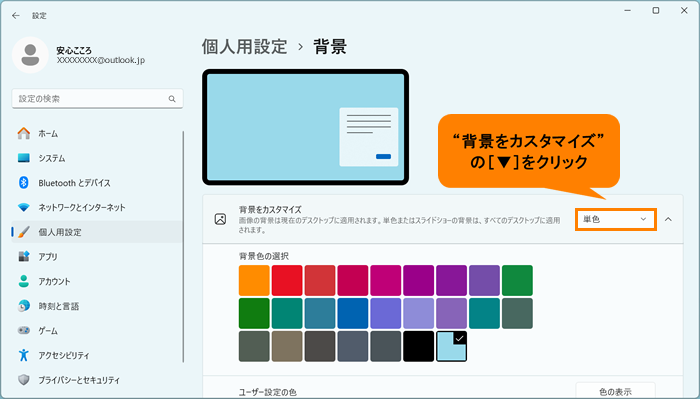This screenshot has width=700, height=399.
Task: Click the 時刻と言語 clock globe icon
Action: click(x=24, y=306)
